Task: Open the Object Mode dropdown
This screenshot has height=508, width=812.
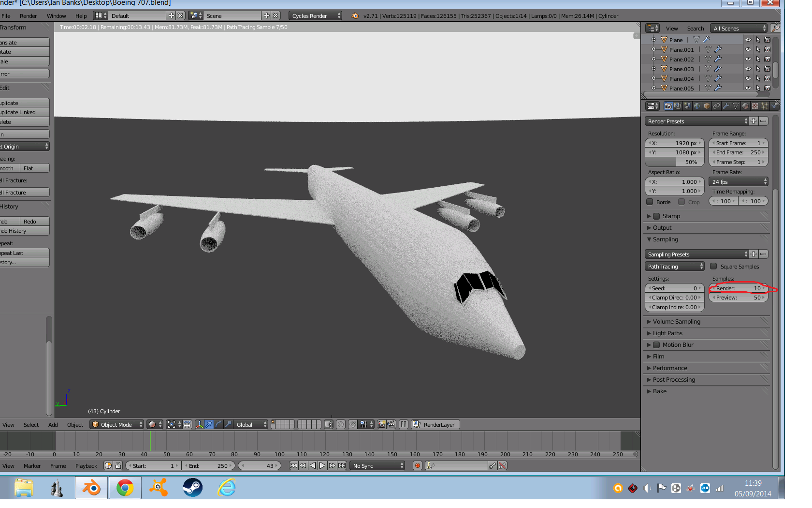Action: pyautogui.click(x=117, y=424)
